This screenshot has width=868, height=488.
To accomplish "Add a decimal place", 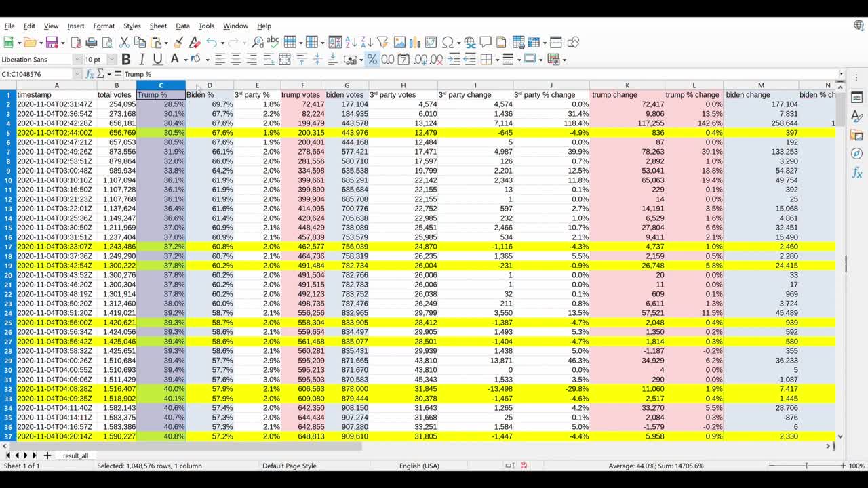I will 420,60.
